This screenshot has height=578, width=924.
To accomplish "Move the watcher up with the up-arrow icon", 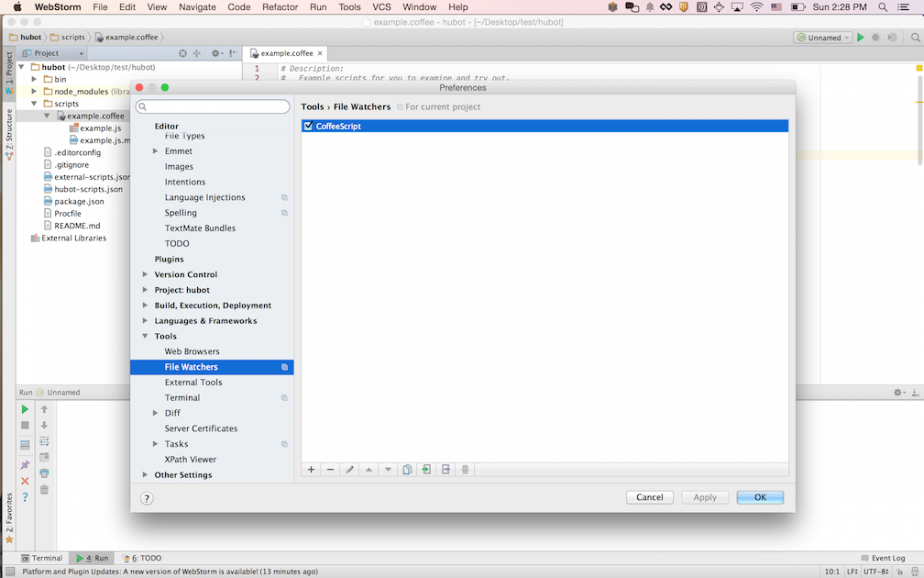I will coord(368,470).
